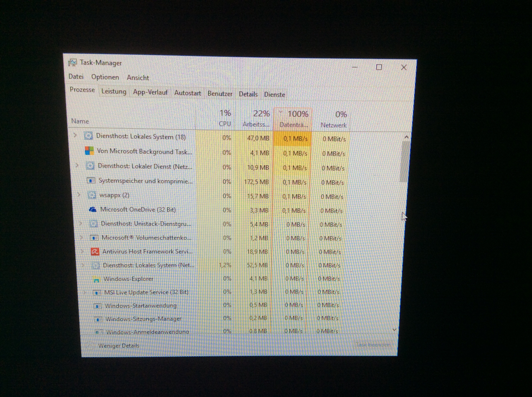Select the Windows-Explorer process name
532x397 pixels.
click(128, 279)
